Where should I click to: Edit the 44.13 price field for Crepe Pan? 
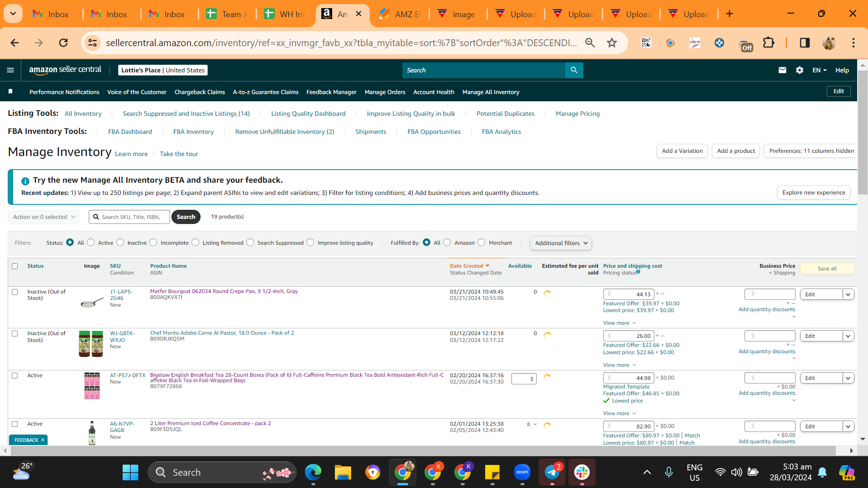click(629, 294)
